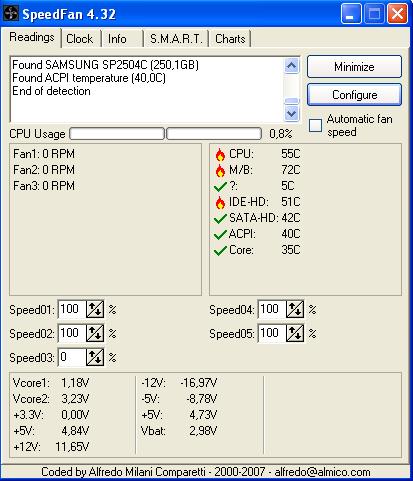Click the Speed05 up/down spinner arrows
Viewport: 413px width, 481px height.
coord(295,334)
